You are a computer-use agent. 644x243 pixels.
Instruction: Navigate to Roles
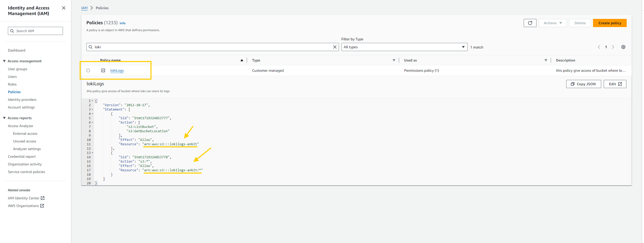12,84
